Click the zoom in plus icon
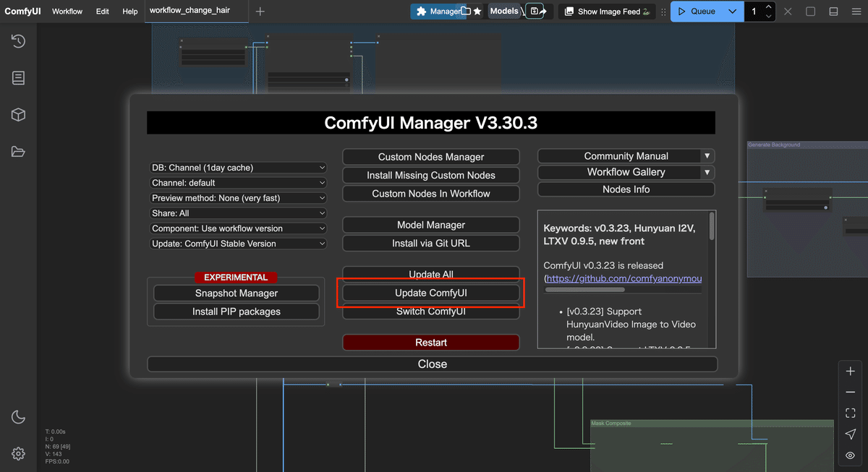Screen dimensions: 868x472 click(851, 371)
